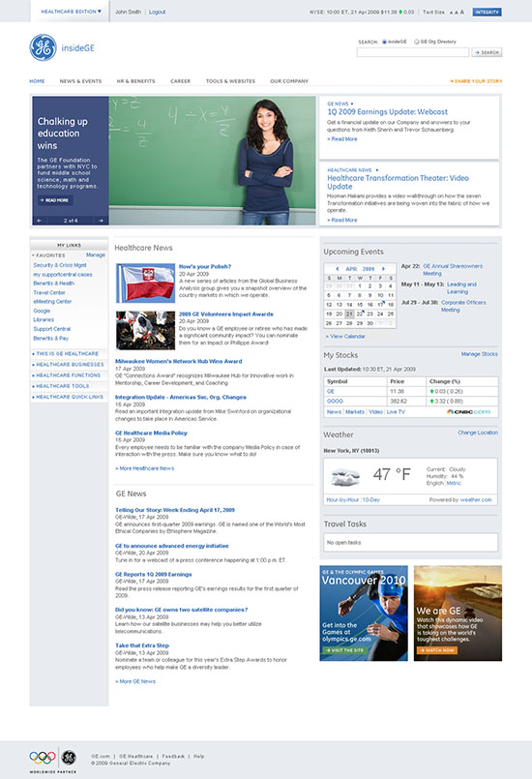Open GE Reports 1Q 2009 Earnings article

pyautogui.click(x=154, y=574)
